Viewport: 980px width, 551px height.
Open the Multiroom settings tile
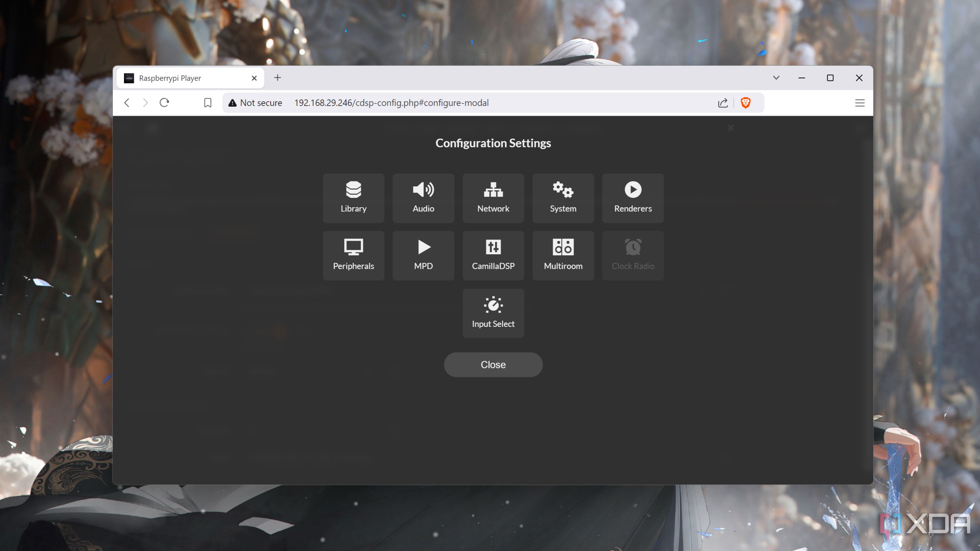coord(563,256)
